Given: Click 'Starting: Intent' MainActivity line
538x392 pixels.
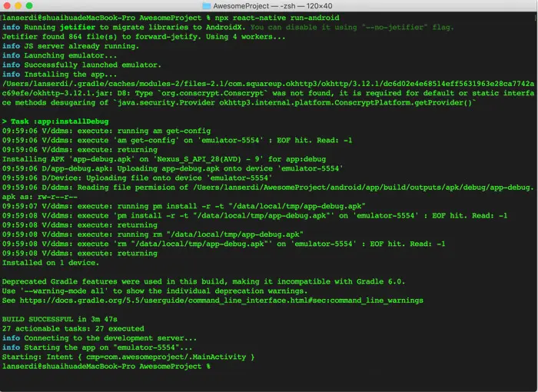Looking at the screenshot, I should click(x=128, y=357).
